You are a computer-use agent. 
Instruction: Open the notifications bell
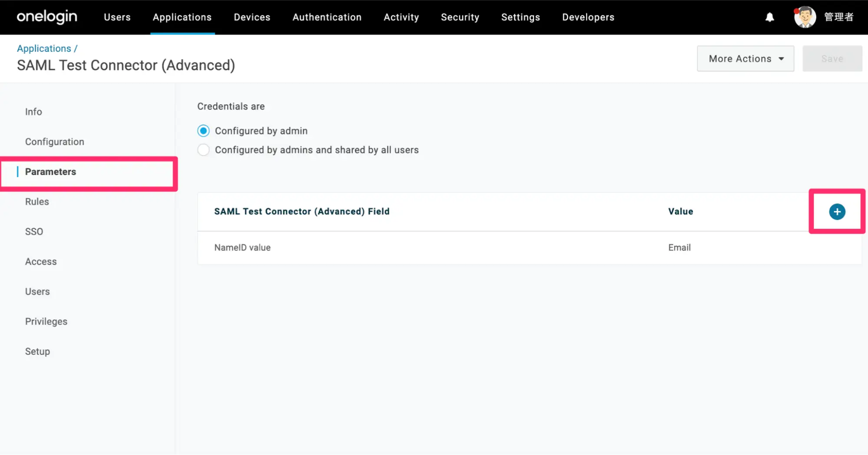click(769, 17)
